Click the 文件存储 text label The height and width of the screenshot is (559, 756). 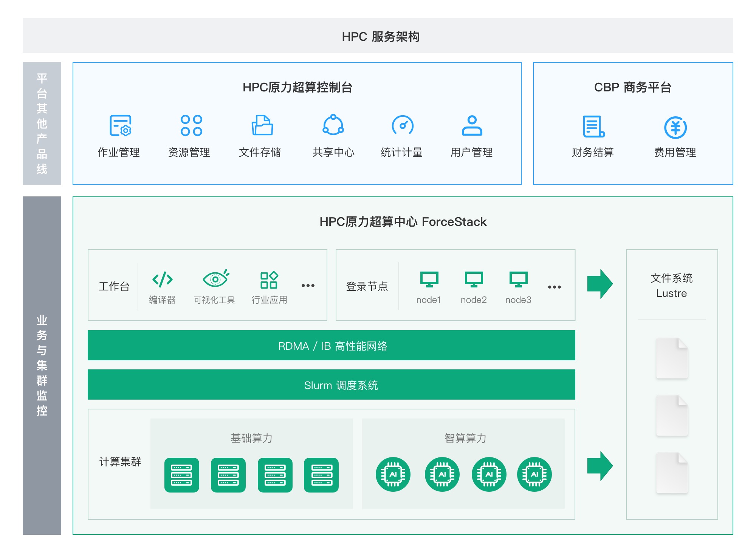pyautogui.click(x=260, y=152)
